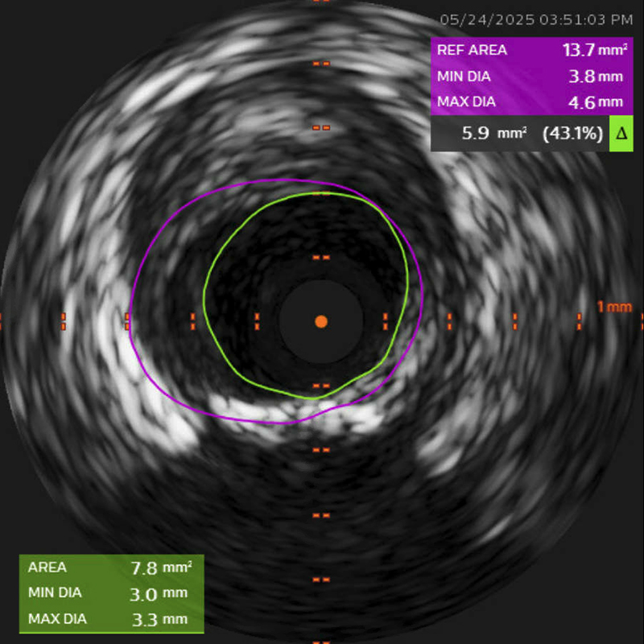Viewport: 644px width, 644px height.
Task: Expand the AREA 7.8 mm² row
Action: (x=109, y=568)
